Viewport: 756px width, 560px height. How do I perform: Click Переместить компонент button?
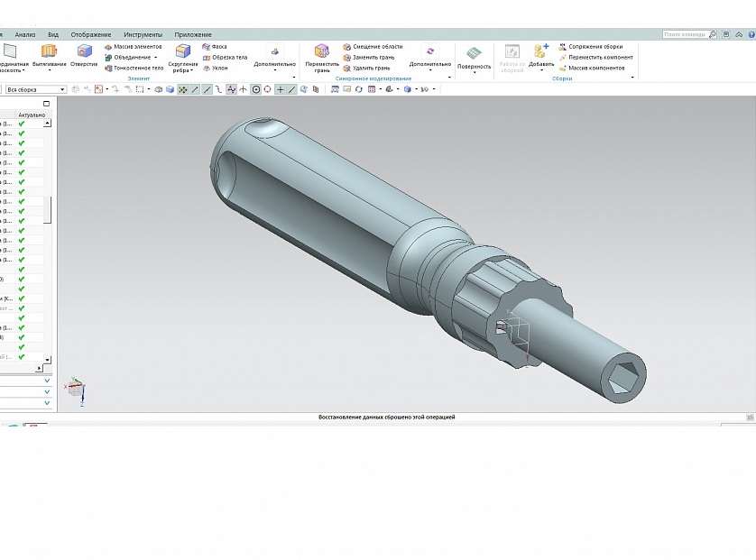pos(596,58)
